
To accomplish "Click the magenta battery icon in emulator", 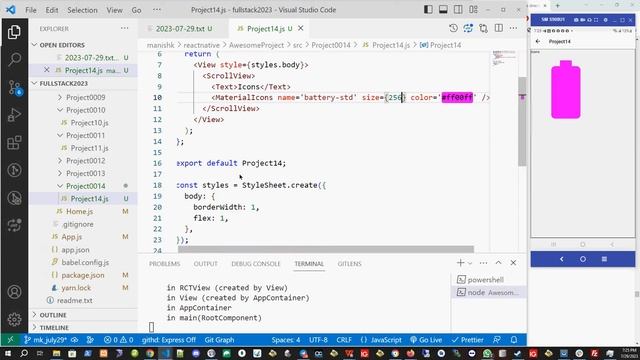I will tap(566, 89).
